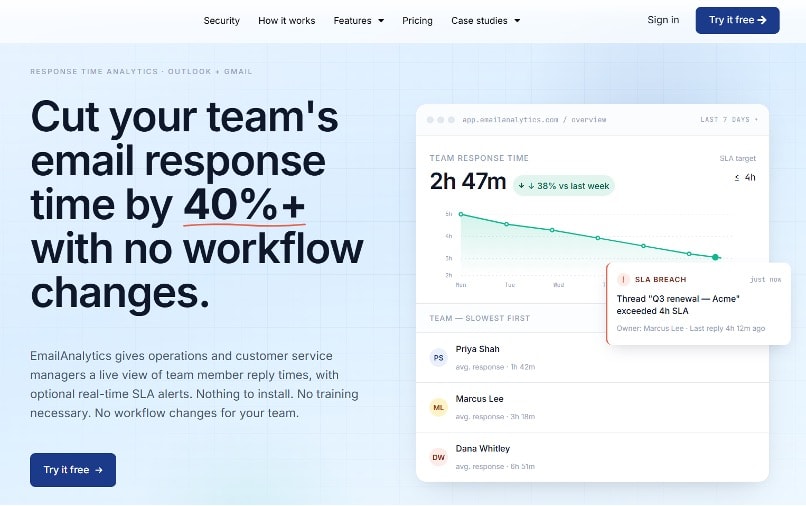Click the DW avatar for Dana Whitley
The height and width of the screenshot is (506, 806).
[438, 457]
